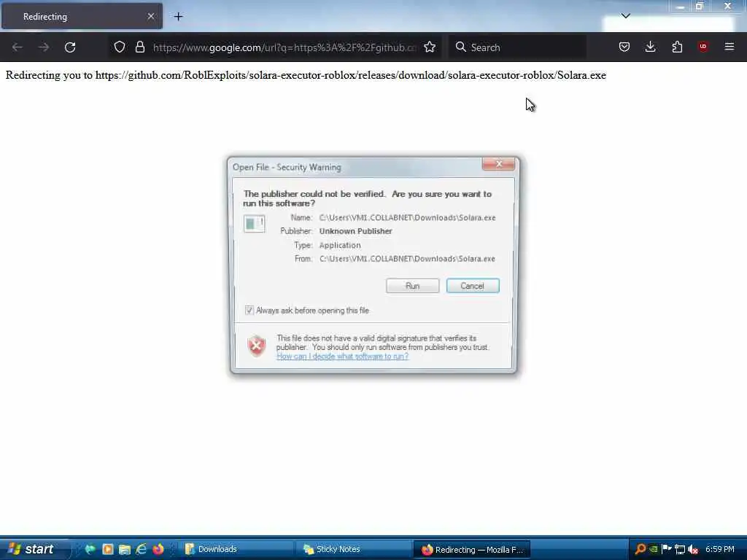This screenshot has height=560, width=747.
Task: Click the Unknown Publisher text
Action: (355, 231)
